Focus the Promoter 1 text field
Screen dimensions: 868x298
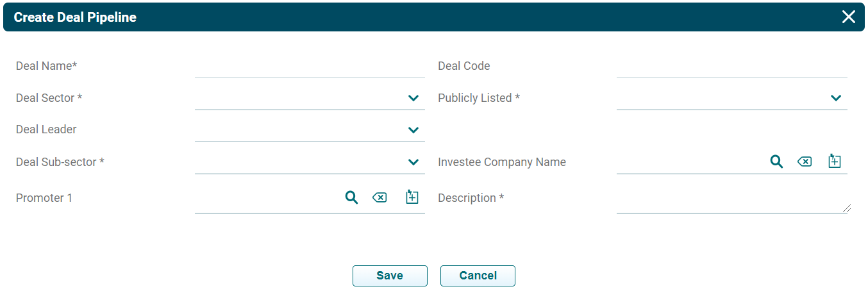coord(266,199)
